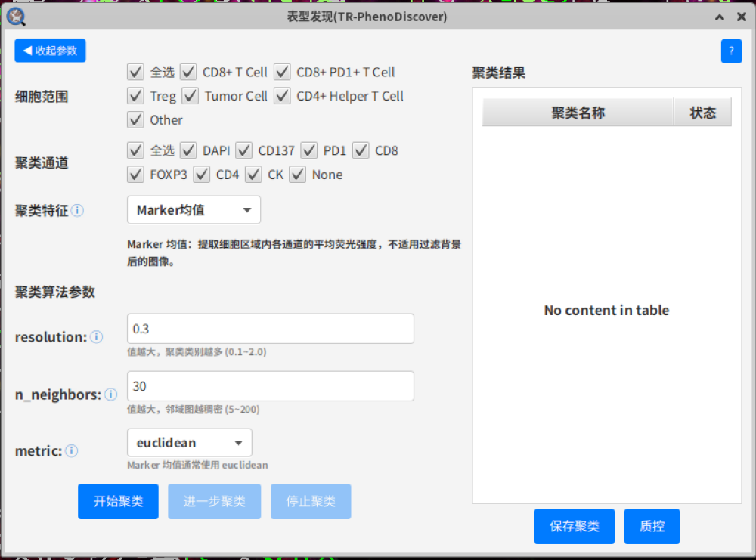Toggle the None channel checkbox
Viewport: 756px width, 560px height.
(297, 175)
